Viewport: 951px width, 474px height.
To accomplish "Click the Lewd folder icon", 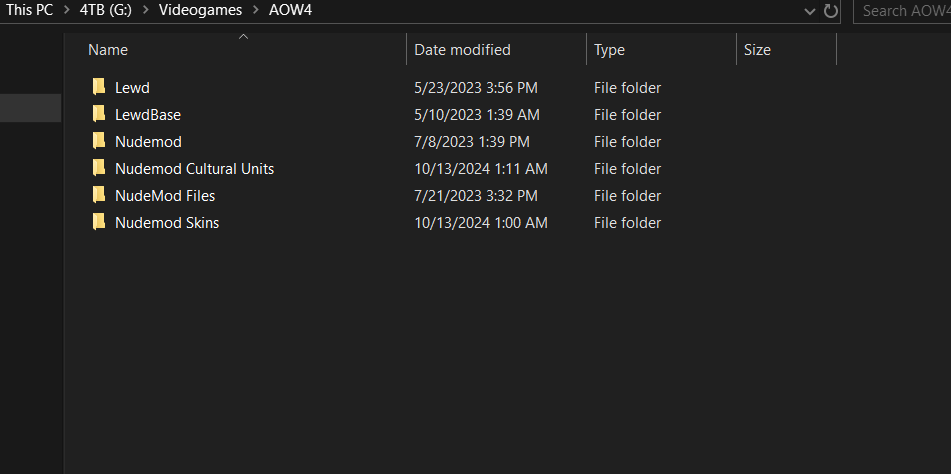I will (99, 87).
